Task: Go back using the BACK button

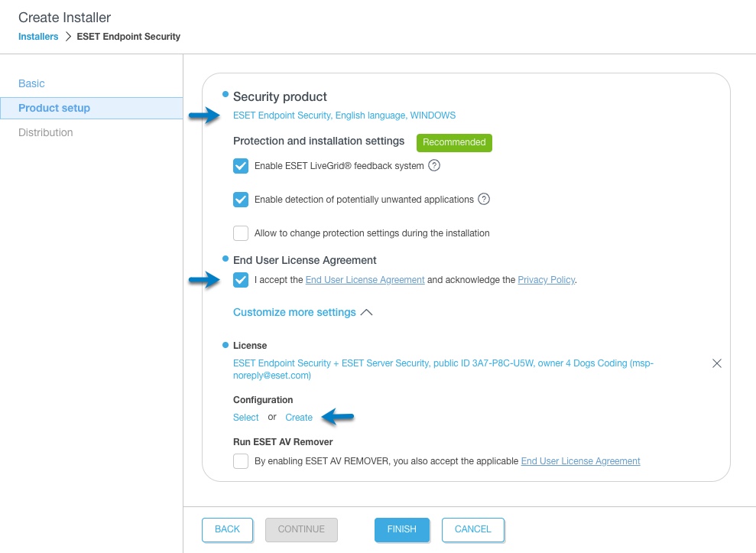Action: tap(227, 529)
